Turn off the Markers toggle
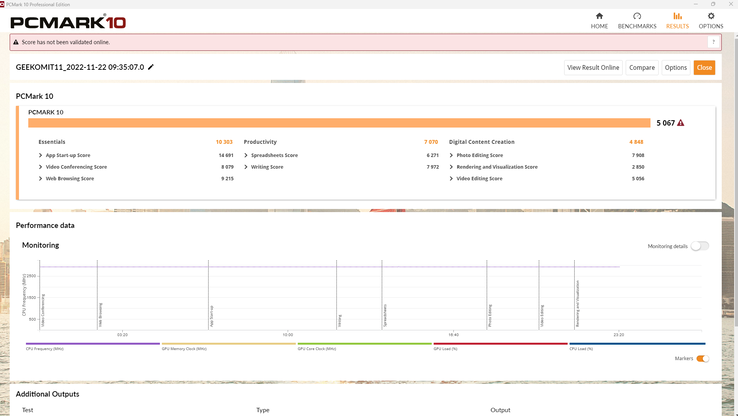This screenshot has width=738, height=416. (x=702, y=358)
